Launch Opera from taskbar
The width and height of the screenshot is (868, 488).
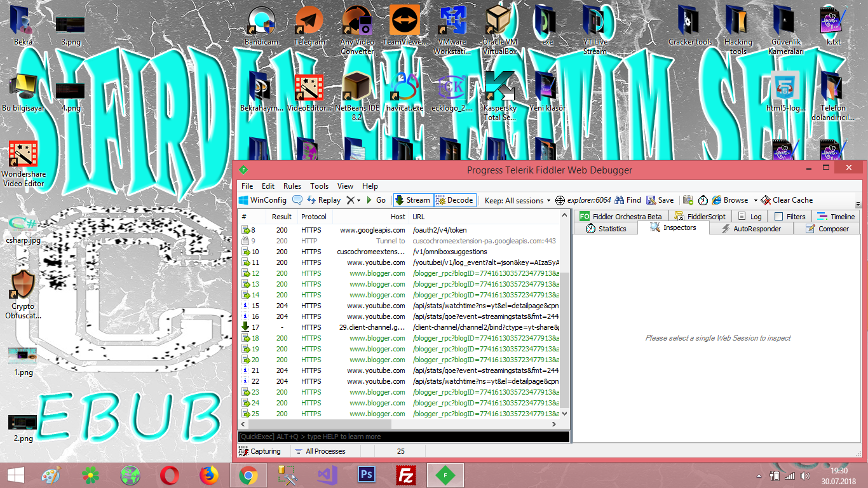pos(169,475)
